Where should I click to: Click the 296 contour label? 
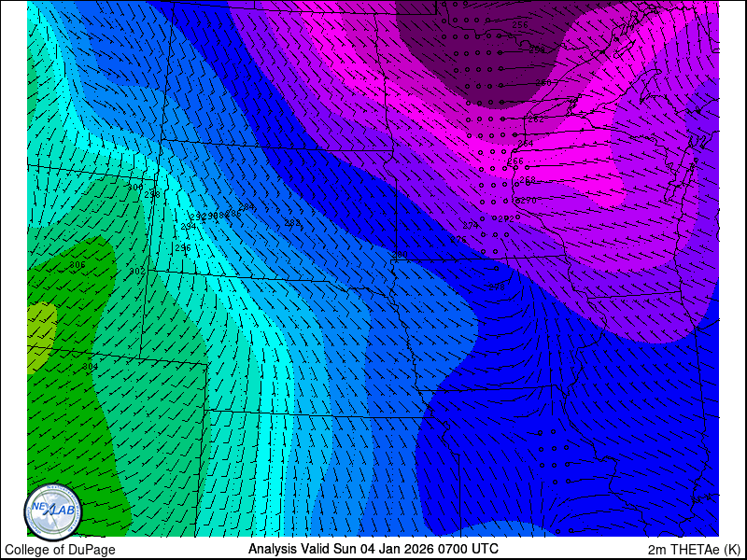click(x=183, y=248)
